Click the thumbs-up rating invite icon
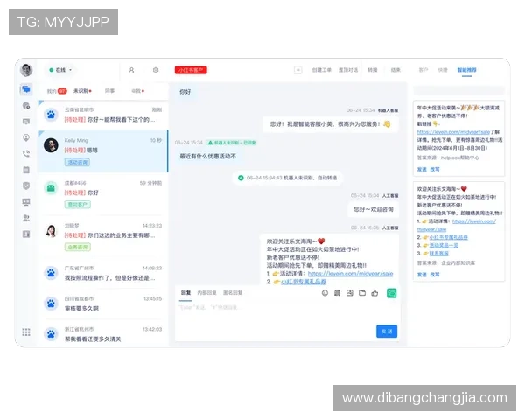This screenshot has width=525, height=420. coord(374,293)
